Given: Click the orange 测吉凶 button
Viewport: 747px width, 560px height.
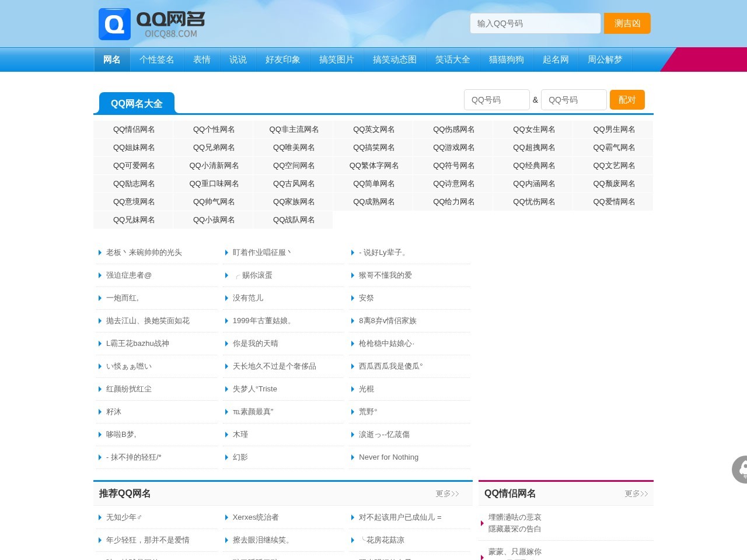Looking at the screenshot, I should pos(627,23).
